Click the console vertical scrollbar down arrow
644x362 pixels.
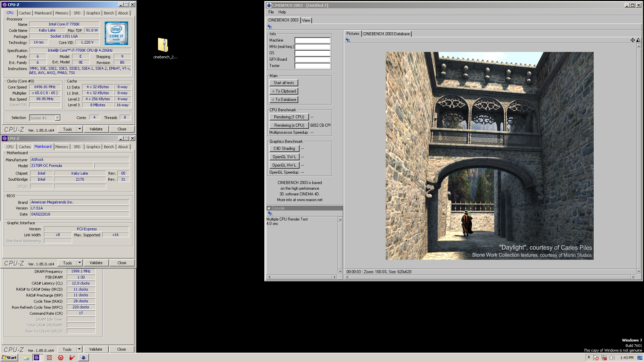[340, 271]
